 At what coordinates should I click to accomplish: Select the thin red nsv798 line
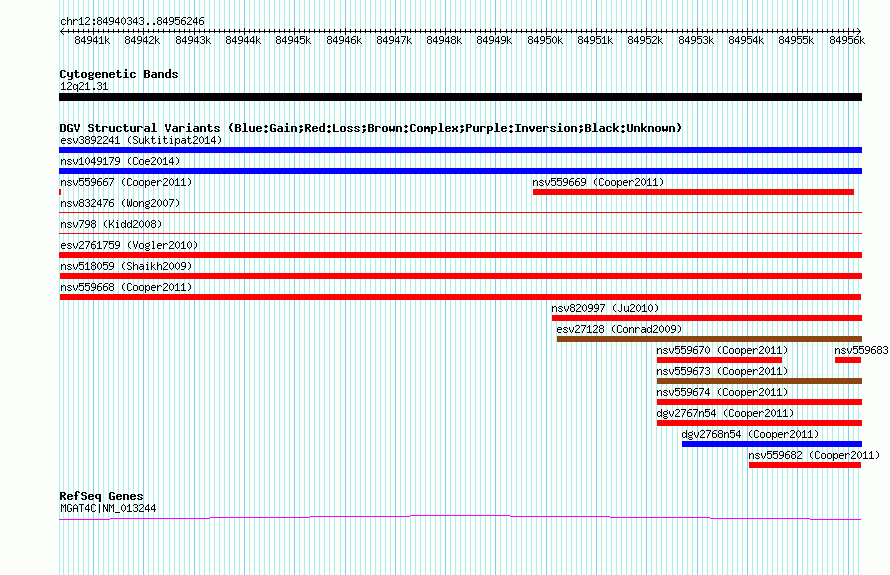pos(460,233)
